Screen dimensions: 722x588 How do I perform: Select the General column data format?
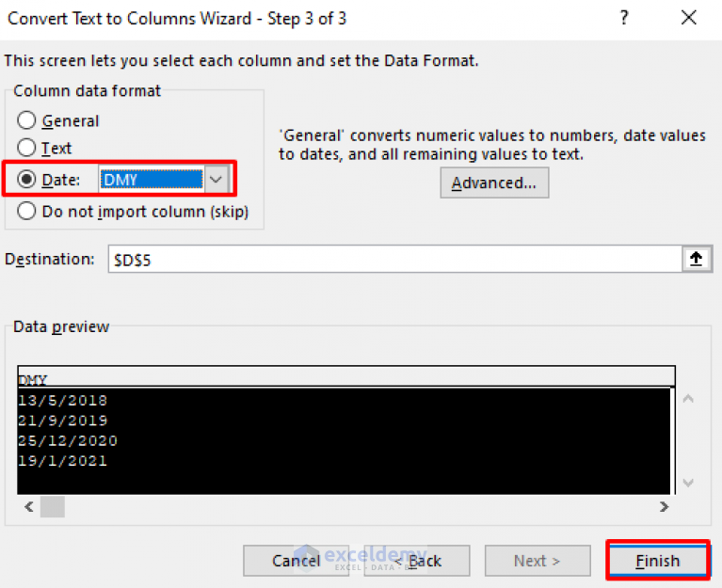coord(26,120)
